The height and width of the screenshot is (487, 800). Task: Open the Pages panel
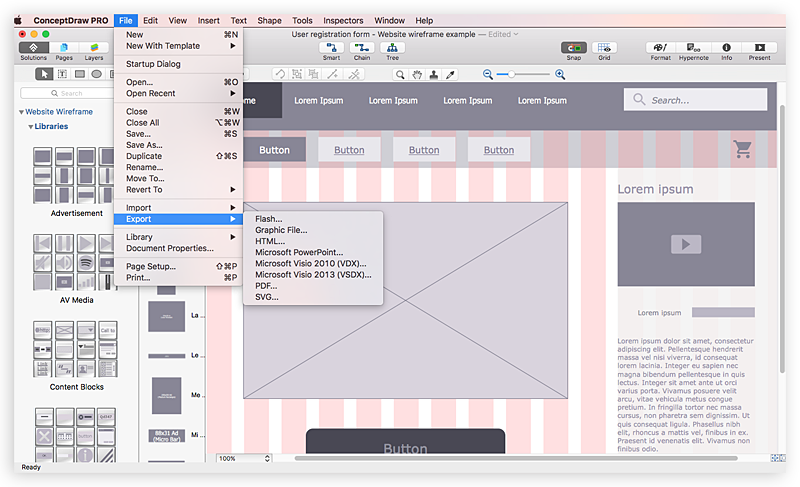64,48
